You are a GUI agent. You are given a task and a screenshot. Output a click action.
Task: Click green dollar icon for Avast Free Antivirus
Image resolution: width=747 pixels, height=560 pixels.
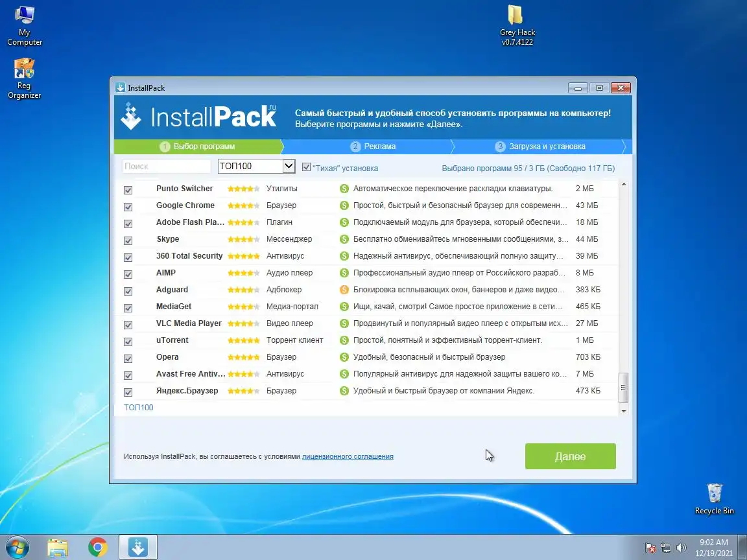pyautogui.click(x=344, y=374)
